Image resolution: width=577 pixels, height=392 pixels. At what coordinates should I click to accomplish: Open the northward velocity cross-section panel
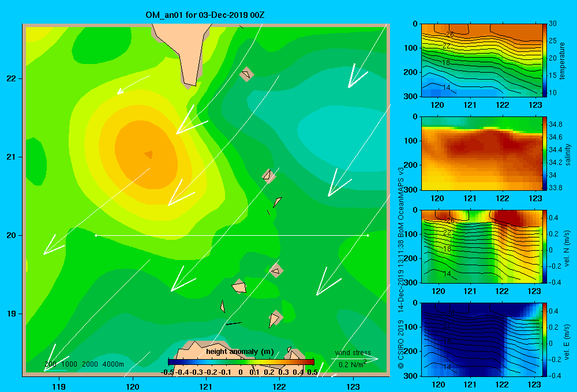[481, 246]
